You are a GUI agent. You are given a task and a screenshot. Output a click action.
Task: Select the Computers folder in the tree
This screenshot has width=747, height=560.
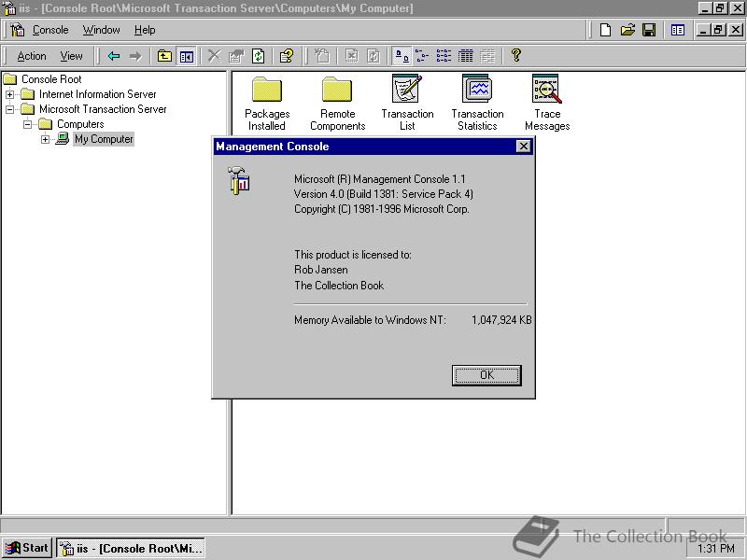[80, 124]
